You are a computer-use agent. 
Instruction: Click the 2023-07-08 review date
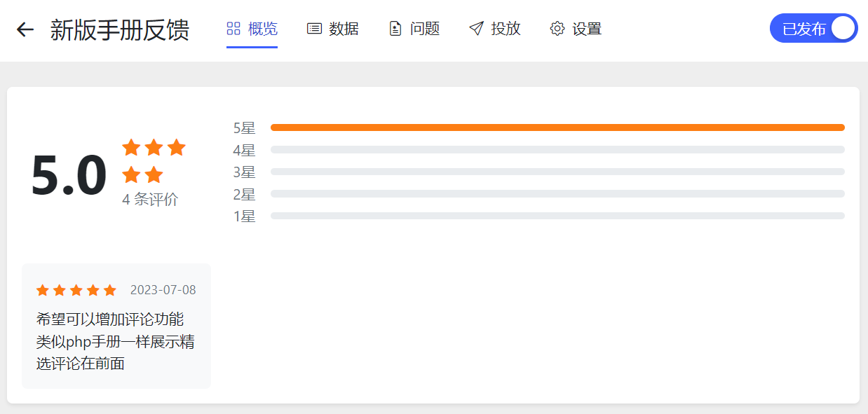[163, 290]
